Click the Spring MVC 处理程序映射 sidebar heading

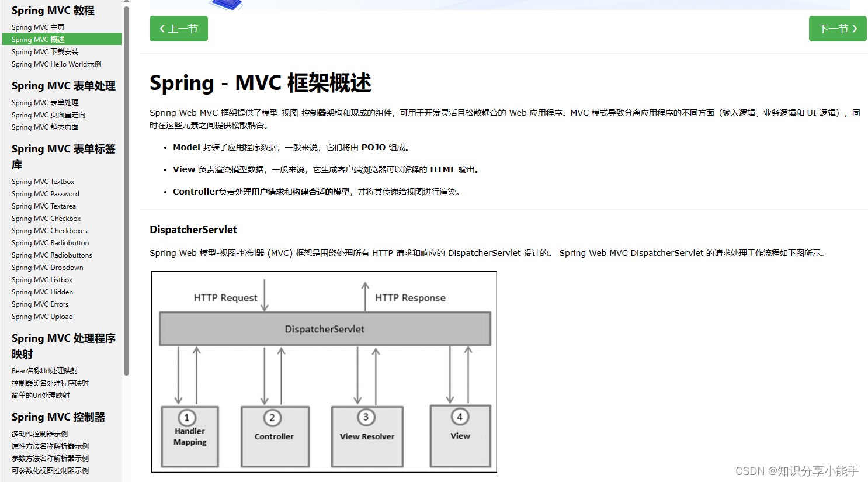(x=64, y=346)
